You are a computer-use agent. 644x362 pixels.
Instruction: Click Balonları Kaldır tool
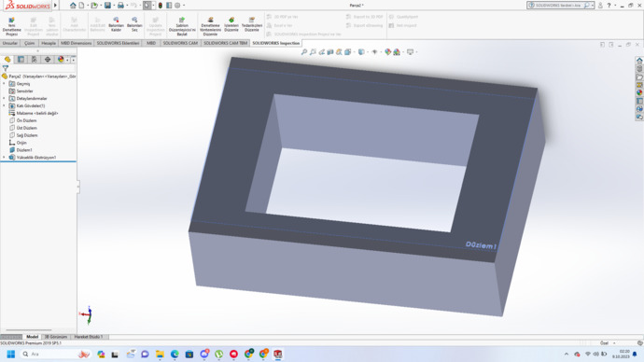click(116, 24)
